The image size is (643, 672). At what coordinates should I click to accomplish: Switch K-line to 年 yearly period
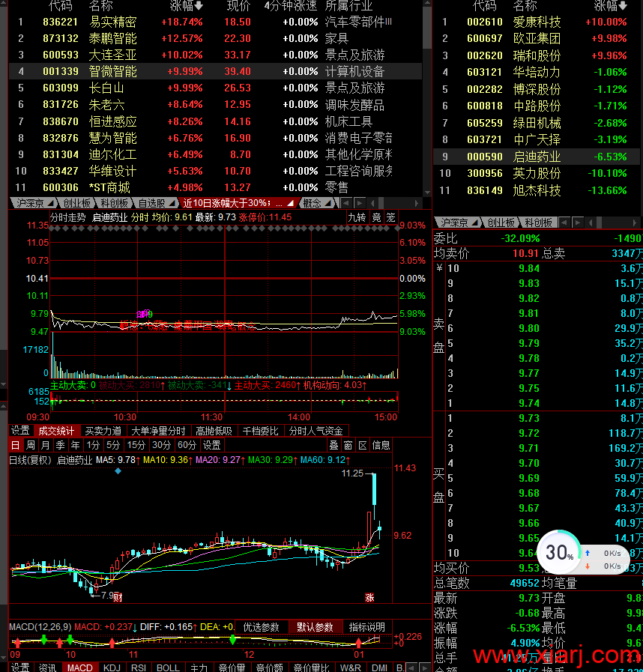pyautogui.click(x=76, y=445)
